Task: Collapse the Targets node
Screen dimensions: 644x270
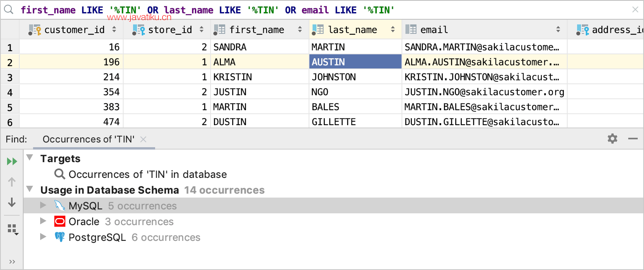Action: click(x=30, y=157)
